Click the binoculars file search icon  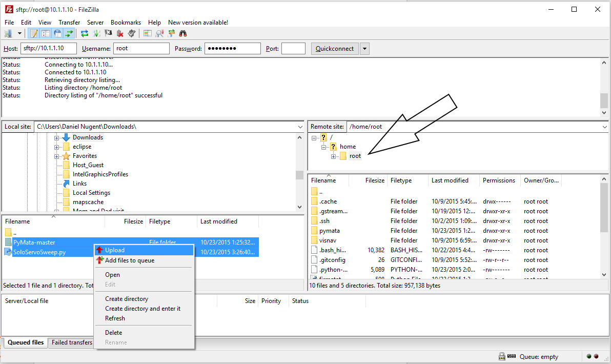point(183,33)
